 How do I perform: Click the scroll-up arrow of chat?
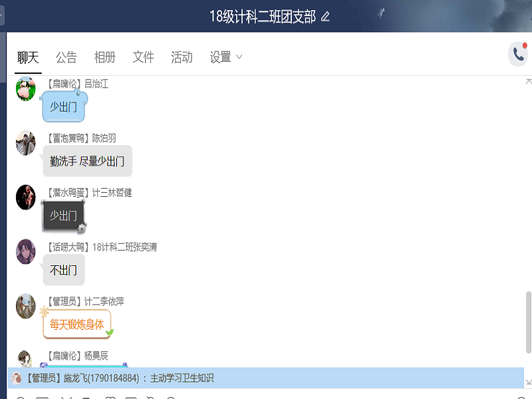coord(528,81)
